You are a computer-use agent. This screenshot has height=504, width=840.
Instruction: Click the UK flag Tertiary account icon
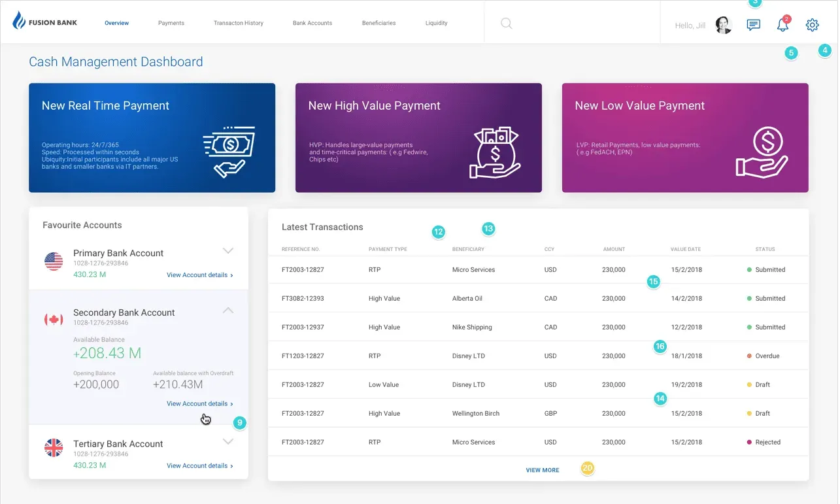pyautogui.click(x=54, y=448)
